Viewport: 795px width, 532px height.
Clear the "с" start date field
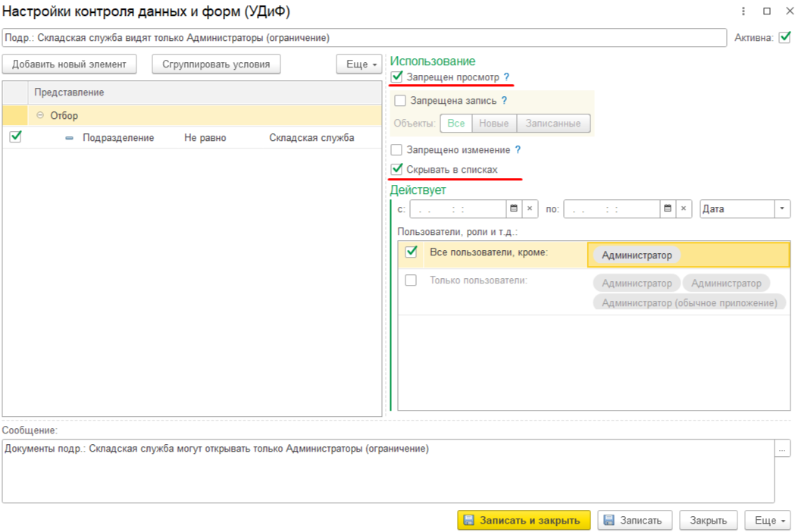530,208
